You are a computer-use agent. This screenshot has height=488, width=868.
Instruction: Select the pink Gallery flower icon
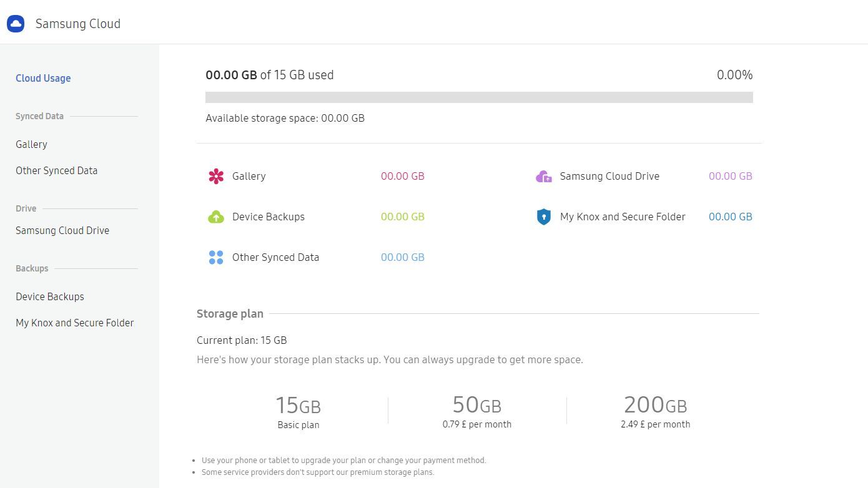click(x=215, y=176)
